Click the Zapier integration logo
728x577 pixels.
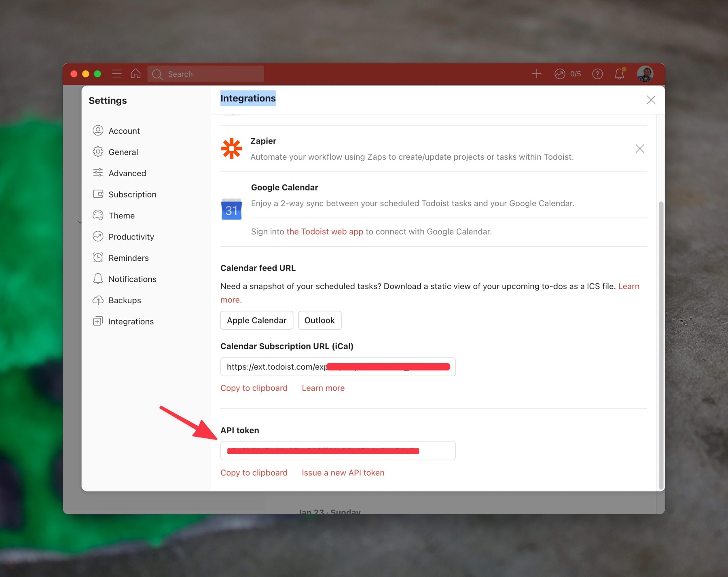pos(231,149)
